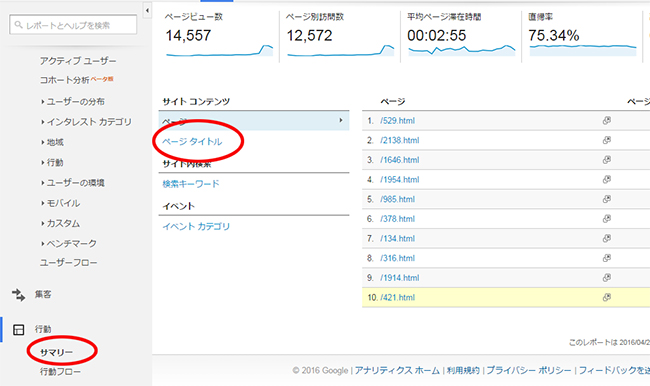650x386 pixels.
Task: Collapse the sidebar with arrow button
Action: coord(147,10)
